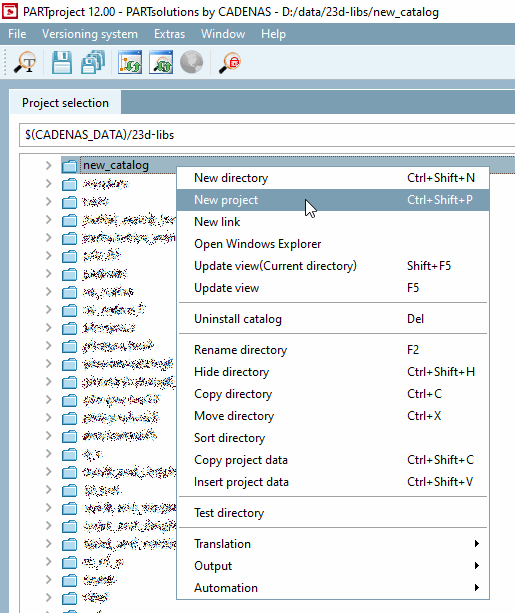
Task: Expand the new_catalog tree node
Action: (48, 165)
